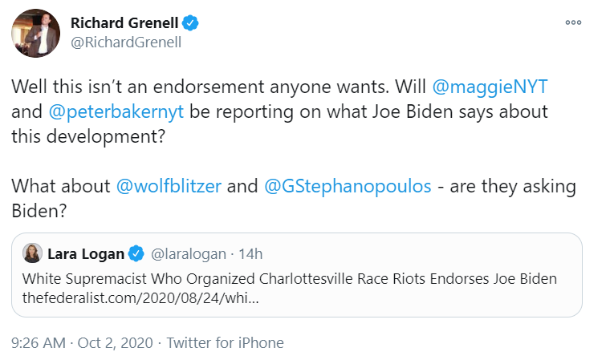This screenshot has width=610, height=364.
Task: Click the 9:26 AM tweet timestamp
Action: 39,343
